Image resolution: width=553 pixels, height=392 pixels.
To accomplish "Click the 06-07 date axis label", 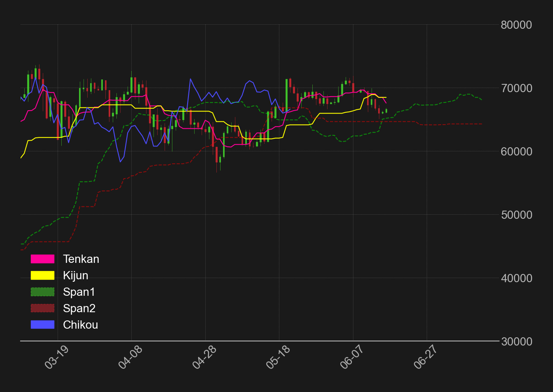I will [x=352, y=357].
